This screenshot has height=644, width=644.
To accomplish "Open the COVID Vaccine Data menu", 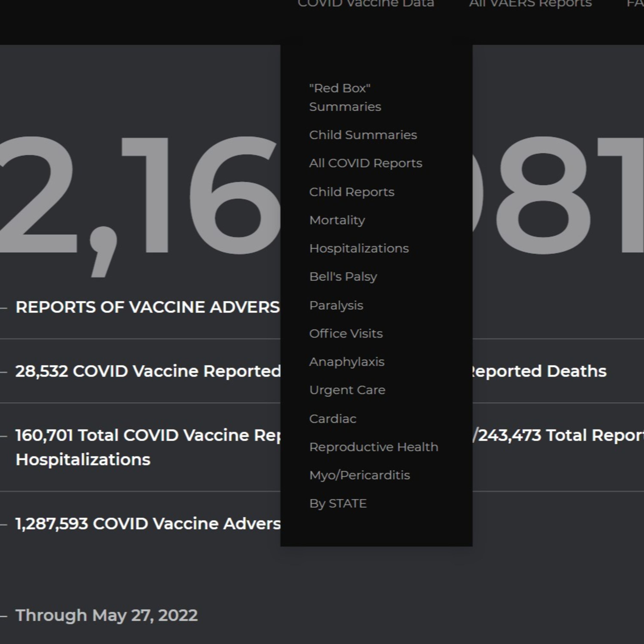I will [x=366, y=3].
